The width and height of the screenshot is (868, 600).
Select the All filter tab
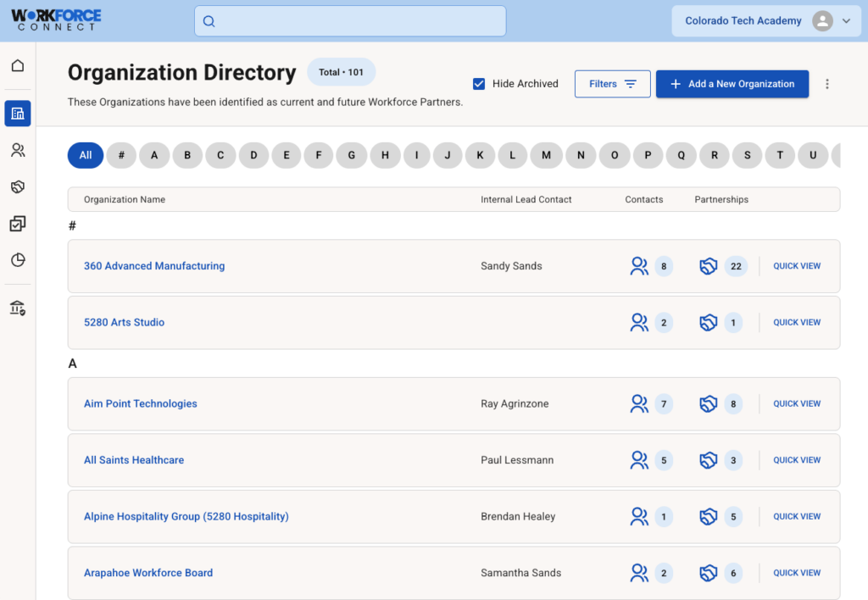86,155
